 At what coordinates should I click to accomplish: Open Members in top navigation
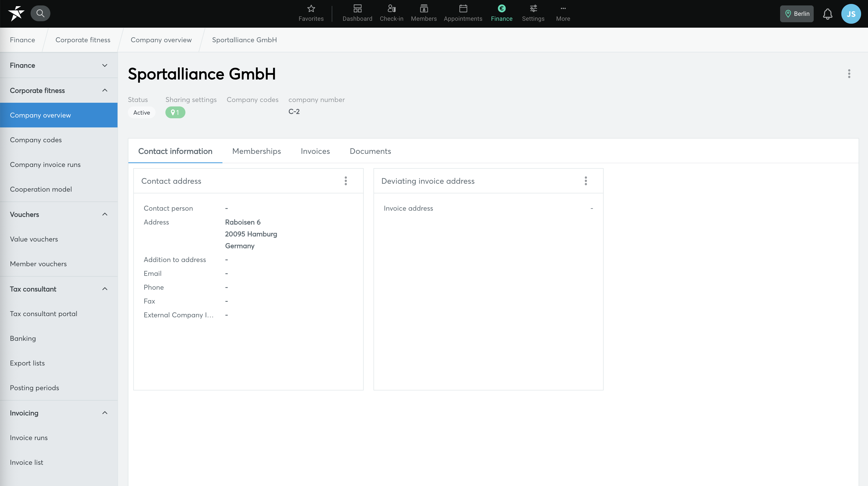(x=424, y=14)
